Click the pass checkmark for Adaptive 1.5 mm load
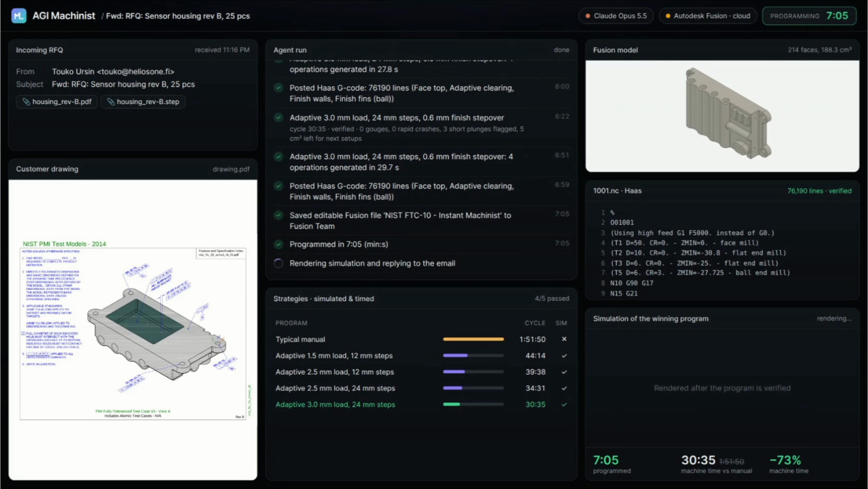868x489 pixels. point(564,356)
